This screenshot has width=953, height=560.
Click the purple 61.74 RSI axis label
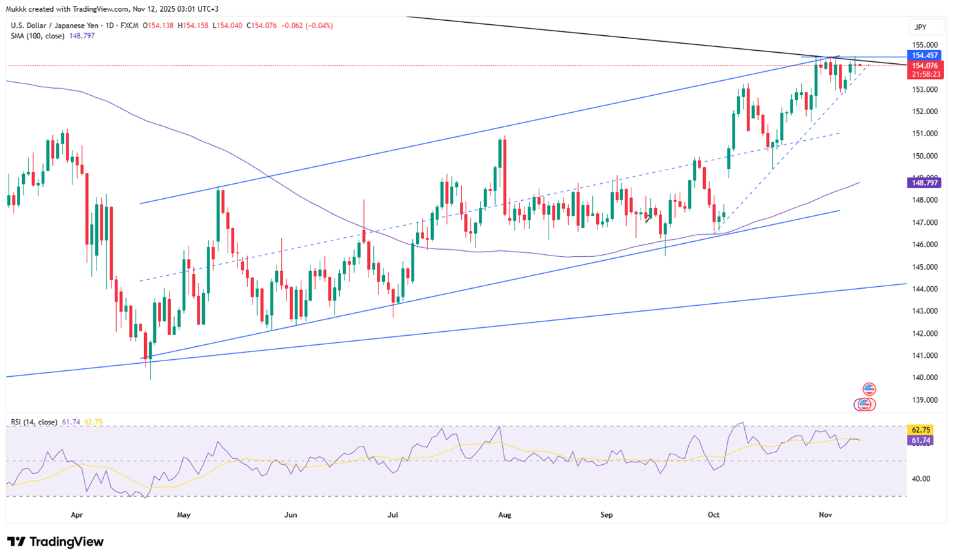920,441
